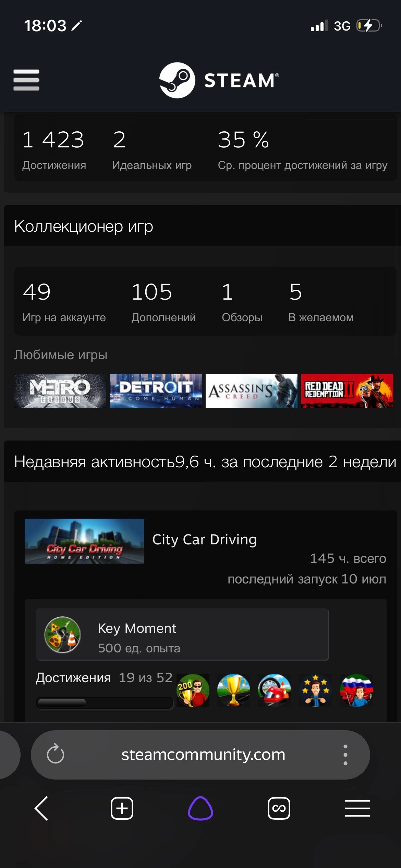View the five-stars character achievement icon

pos(316,690)
